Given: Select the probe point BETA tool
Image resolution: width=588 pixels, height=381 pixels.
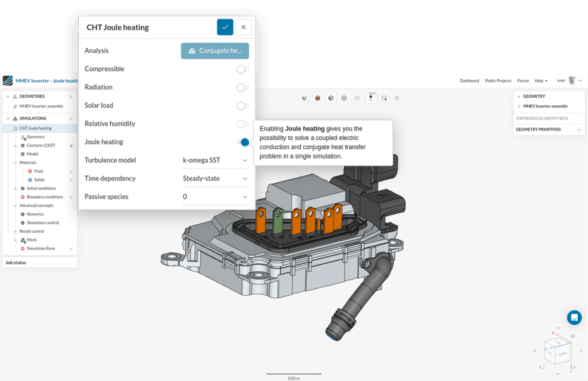Looking at the screenshot, I should 371,98.
